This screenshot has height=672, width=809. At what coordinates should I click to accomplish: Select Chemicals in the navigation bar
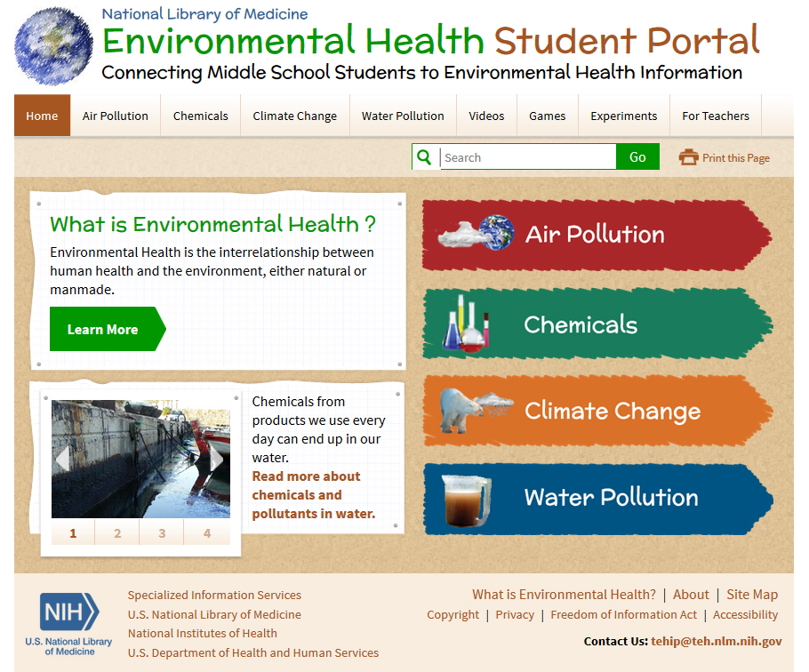(x=201, y=116)
